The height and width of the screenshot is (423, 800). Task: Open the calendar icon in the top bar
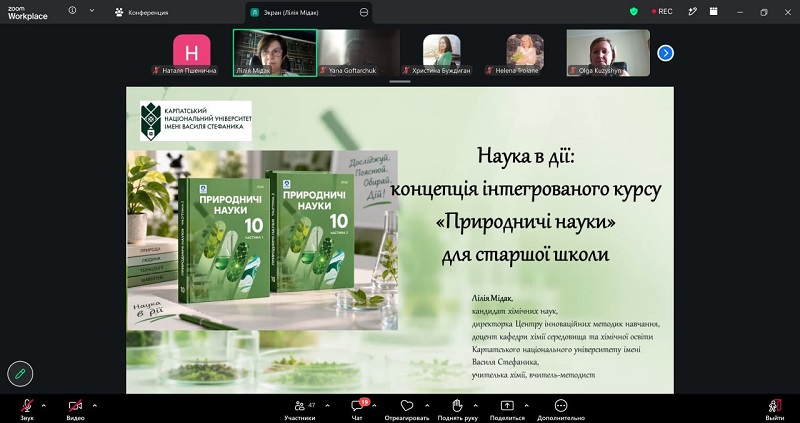713,12
